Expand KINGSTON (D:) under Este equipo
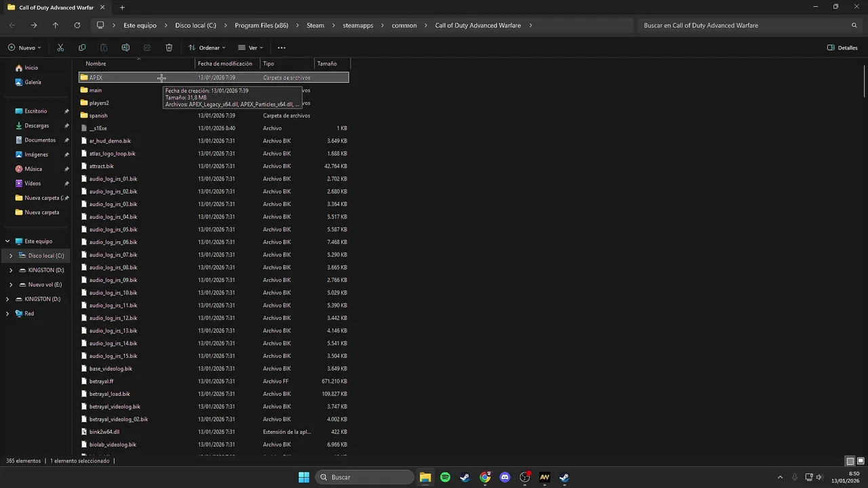The width and height of the screenshot is (868, 488). (10, 270)
